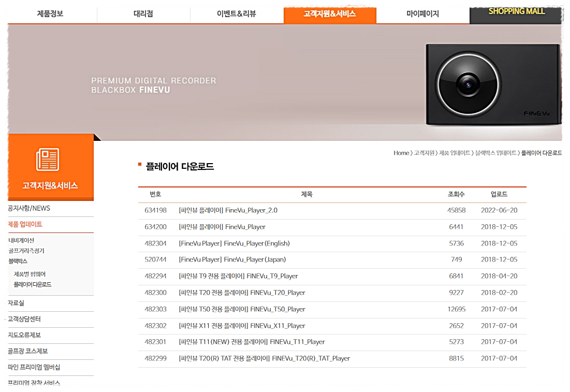Viewport: 570px width, 392px height.
Task: Click the 업로드 column header
Action: (x=499, y=194)
